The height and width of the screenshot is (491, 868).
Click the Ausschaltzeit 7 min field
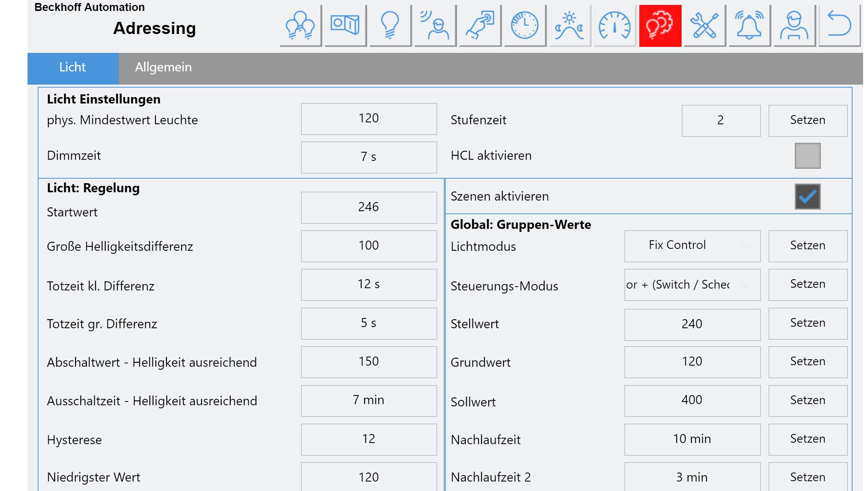tap(369, 401)
